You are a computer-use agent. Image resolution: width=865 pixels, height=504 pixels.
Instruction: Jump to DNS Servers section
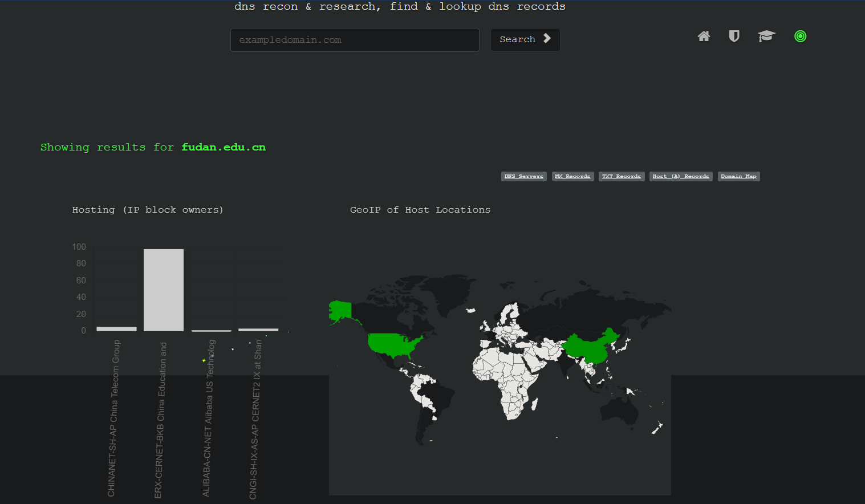pyautogui.click(x=524, y=177)
